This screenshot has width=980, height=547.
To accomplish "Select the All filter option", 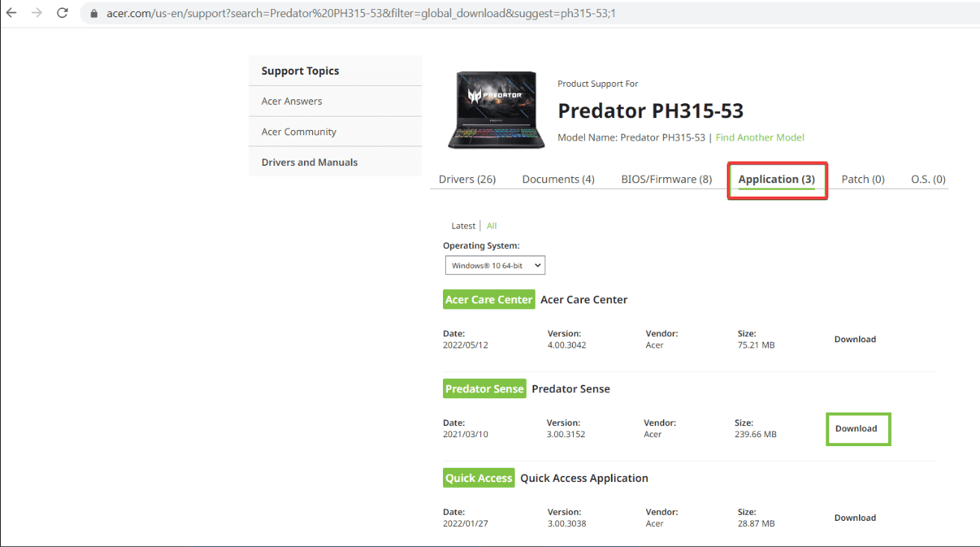I will click(x=491, y=225).
